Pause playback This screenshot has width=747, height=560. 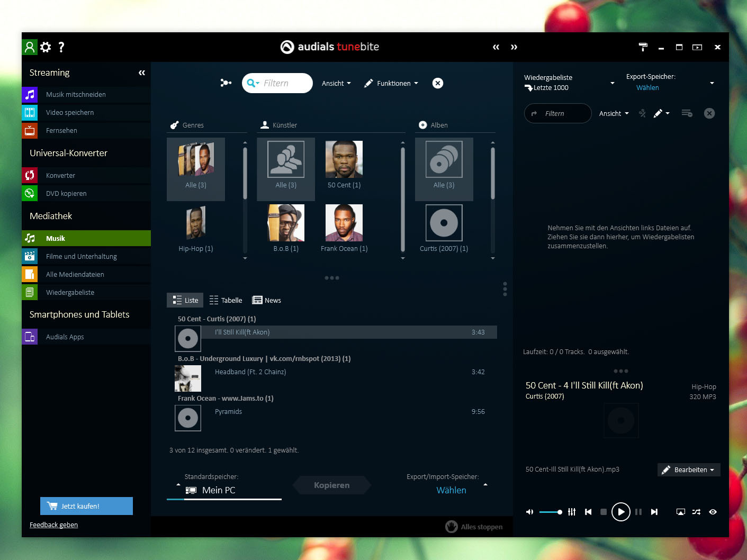(638, 512)
